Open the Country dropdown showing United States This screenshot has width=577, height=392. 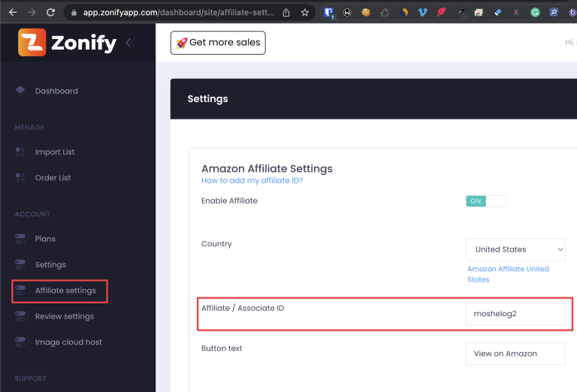(515, 249)
